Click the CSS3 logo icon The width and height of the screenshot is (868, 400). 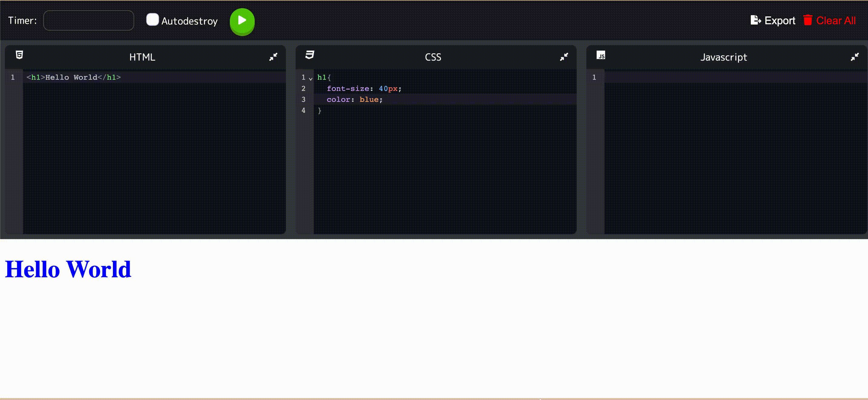(310, 55)
